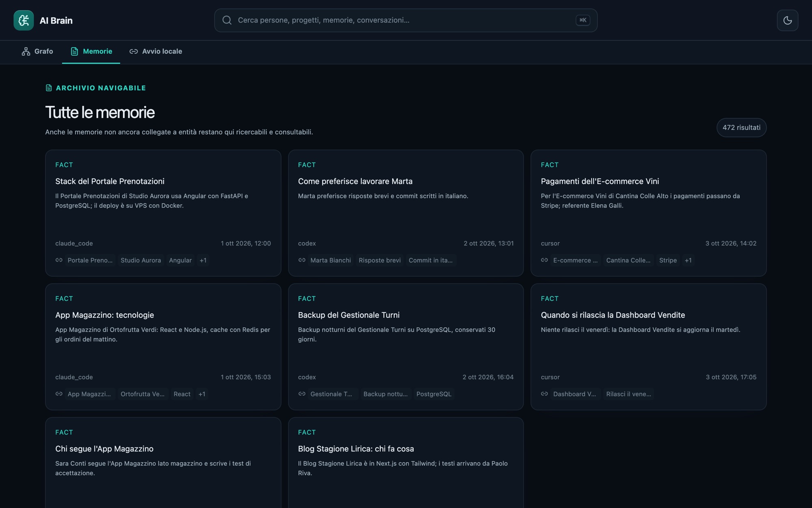Expand +1 tags on App Magazzino tecnologie card

point(202,394)
